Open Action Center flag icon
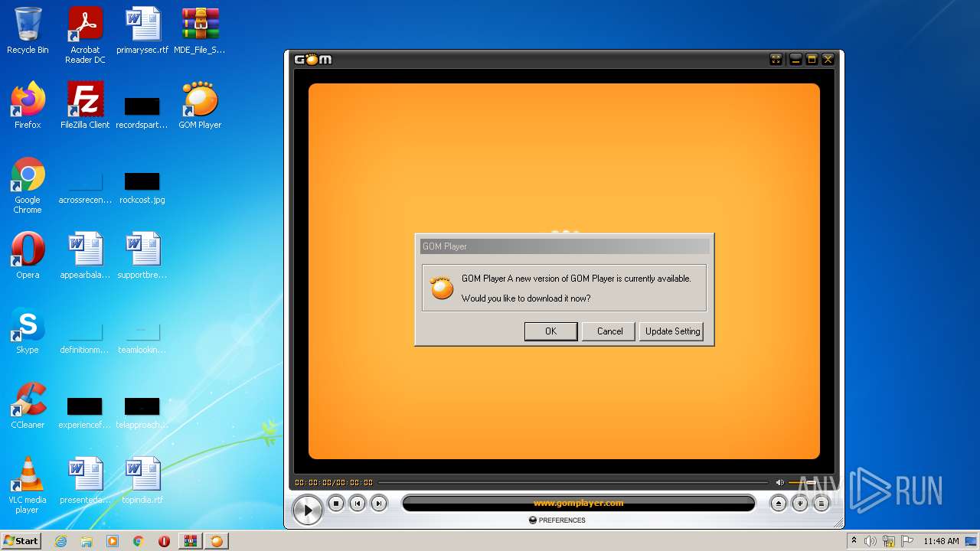980x551 pixels. coord(907,541)
